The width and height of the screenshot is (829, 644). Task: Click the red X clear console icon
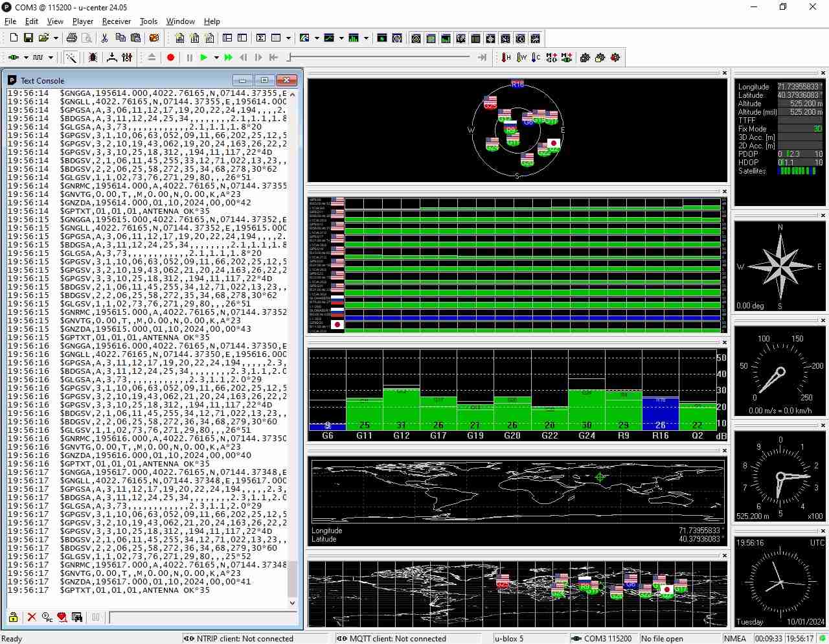31,617
